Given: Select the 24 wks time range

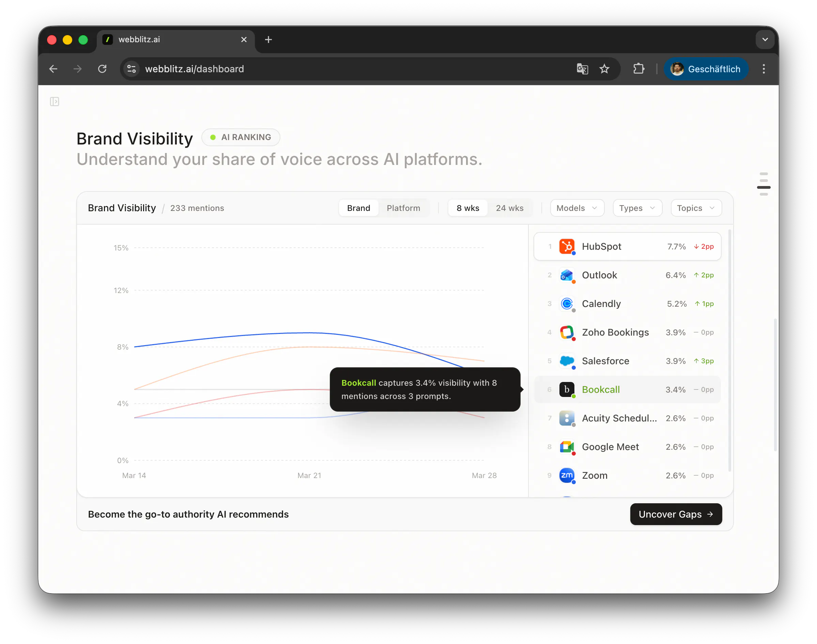Looking at the screenshot, I should click(509, 208).
